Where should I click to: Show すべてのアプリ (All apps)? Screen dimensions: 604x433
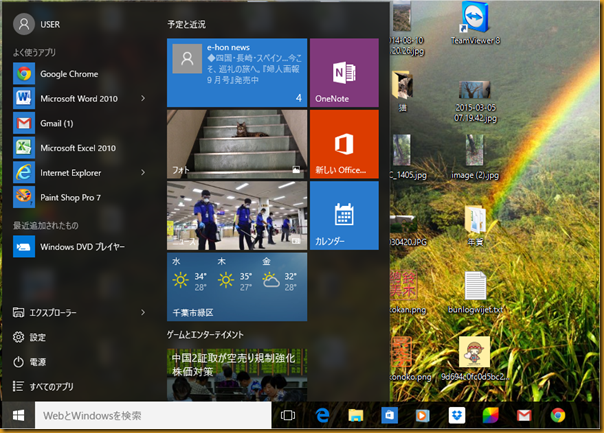click(x=43, y=386)
